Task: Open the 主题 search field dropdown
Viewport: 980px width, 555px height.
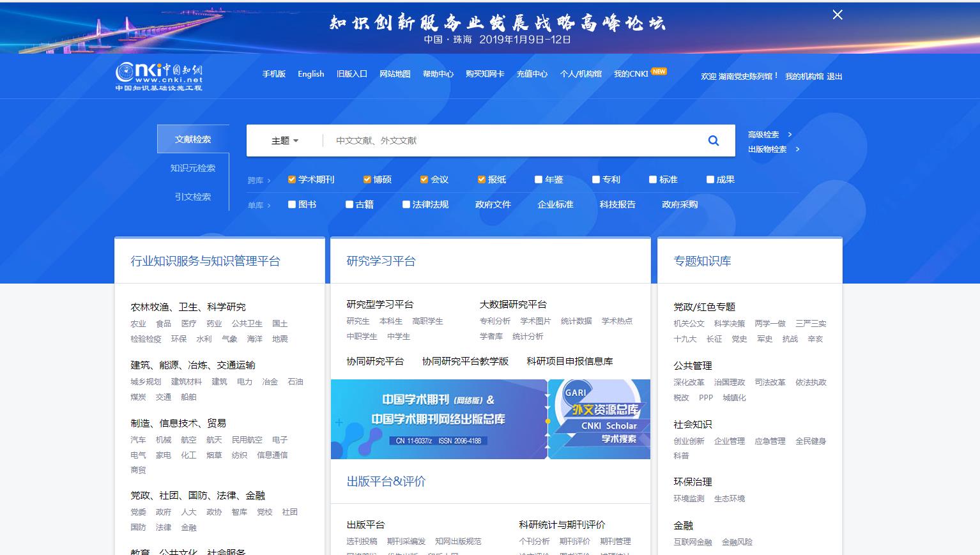Action: pyautogui.click(x=285, y=141)
